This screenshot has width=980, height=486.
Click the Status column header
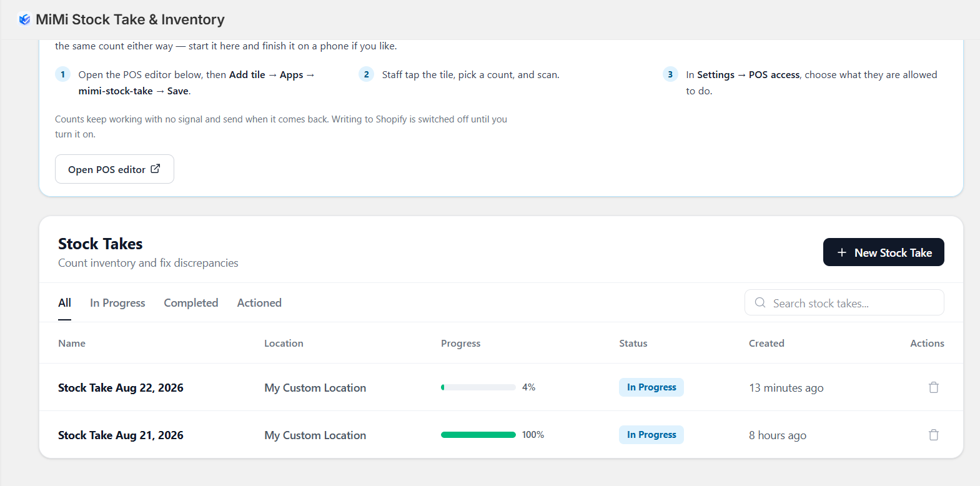point(633,344)
